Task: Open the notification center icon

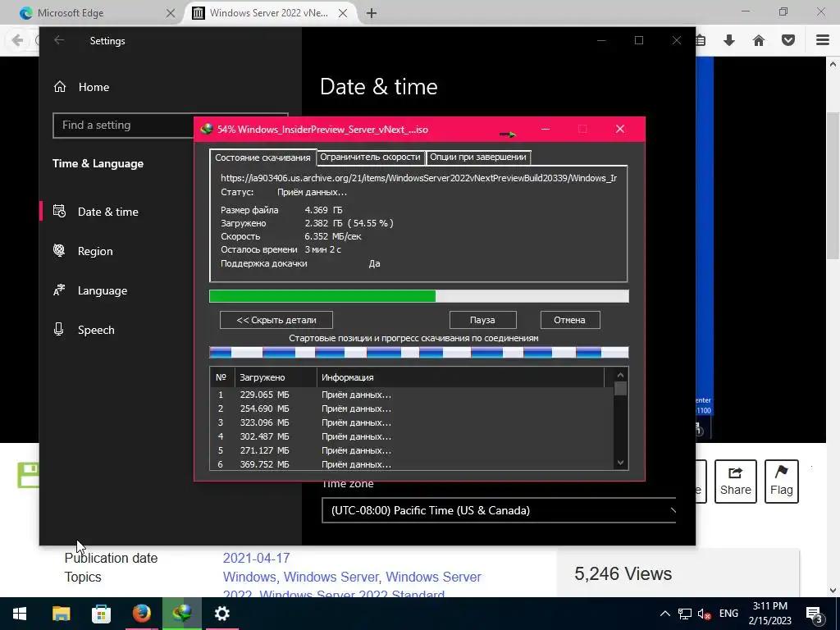Action: (814, 614)
